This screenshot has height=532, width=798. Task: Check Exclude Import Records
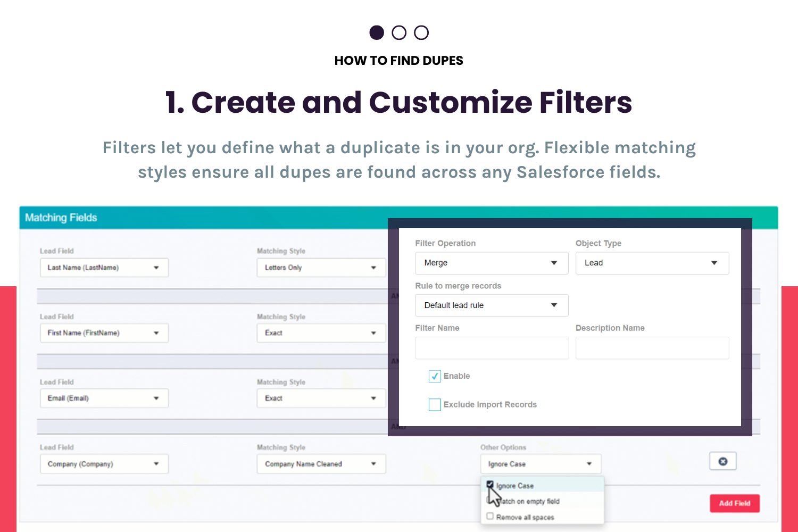(435, 404)
